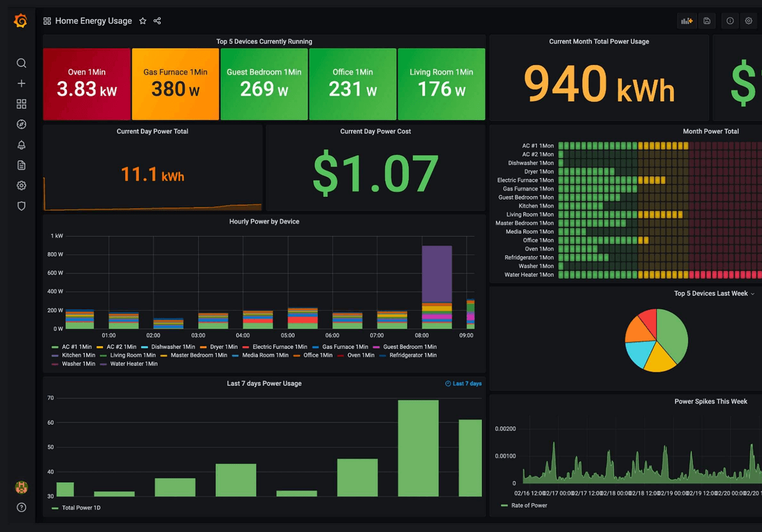The width and height of the screenshot is (762, 532).
Task: Open the document page icon in sidebar
Action: tap(22, 165)
